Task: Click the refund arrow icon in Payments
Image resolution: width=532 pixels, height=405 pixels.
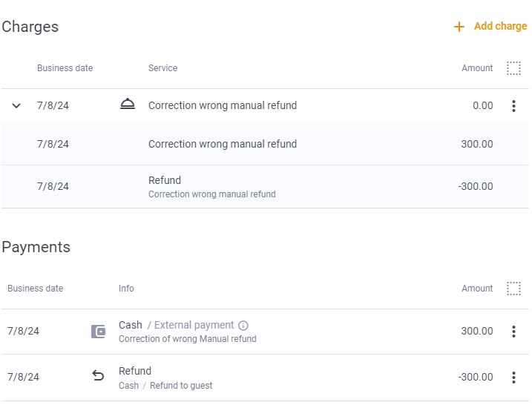Action: [x=98, y=375]
